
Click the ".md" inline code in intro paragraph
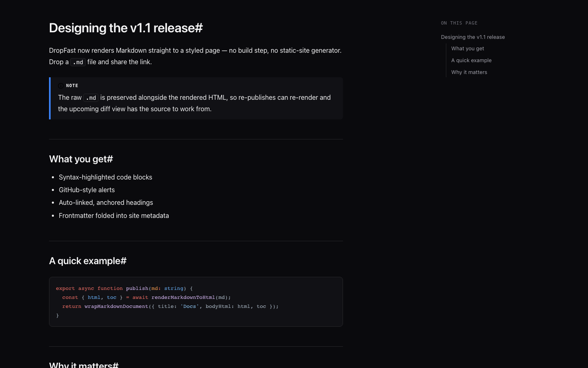(78, 62)
